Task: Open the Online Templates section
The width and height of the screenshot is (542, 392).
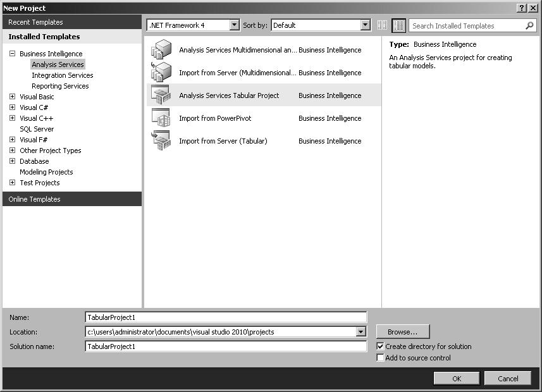Action: 72,199
